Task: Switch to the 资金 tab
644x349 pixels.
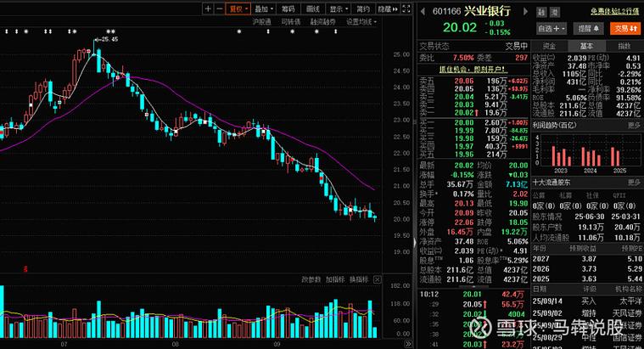Action: click(549, 46)
